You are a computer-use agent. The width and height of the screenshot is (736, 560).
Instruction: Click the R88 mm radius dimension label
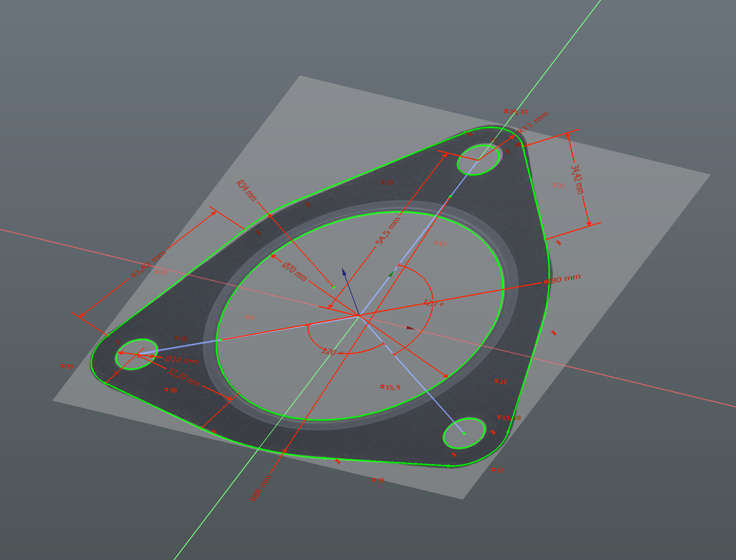pos(260,489)
